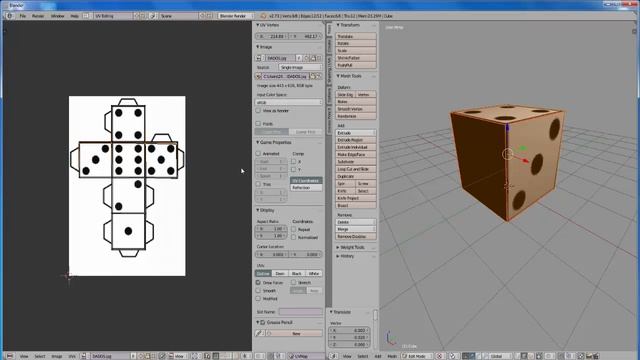Enable View as Render checkbox
This screenshot has width=640, height=360.
point(258,111)
